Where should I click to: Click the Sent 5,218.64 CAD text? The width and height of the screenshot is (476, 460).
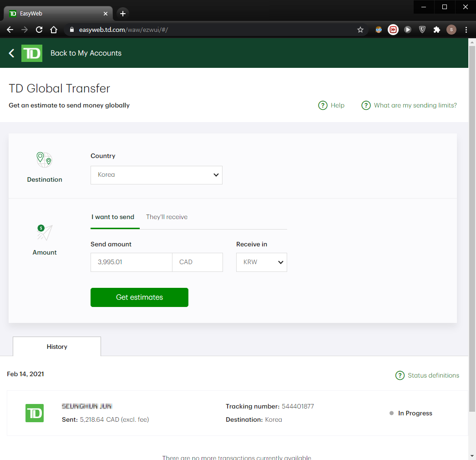coord(105,419)
